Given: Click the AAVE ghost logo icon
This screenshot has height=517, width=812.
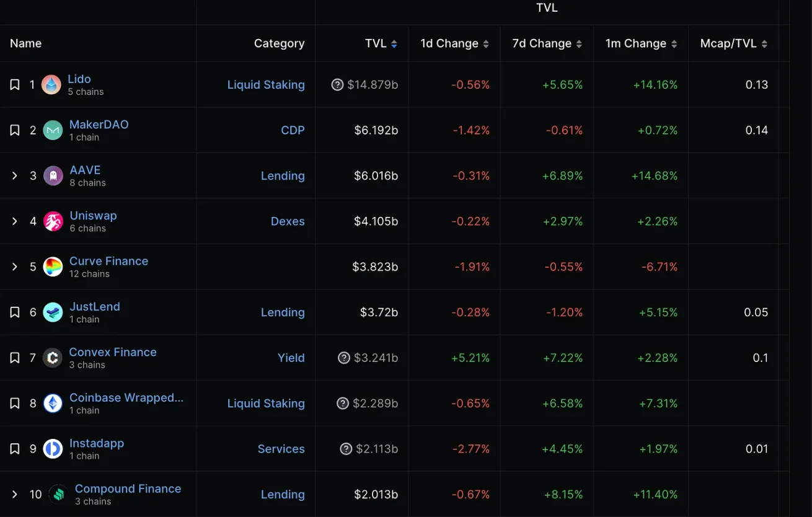Looking at the screenshot, I should click(53, 176).
